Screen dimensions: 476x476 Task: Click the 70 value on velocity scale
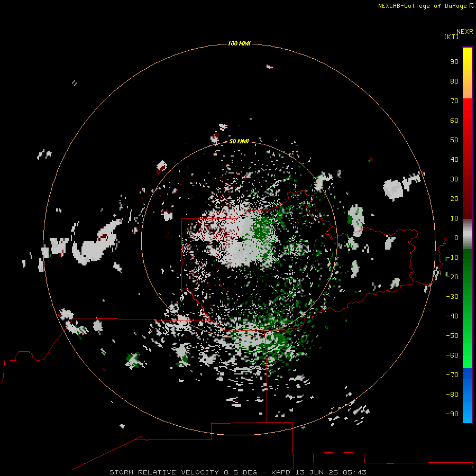click(454, 101)
